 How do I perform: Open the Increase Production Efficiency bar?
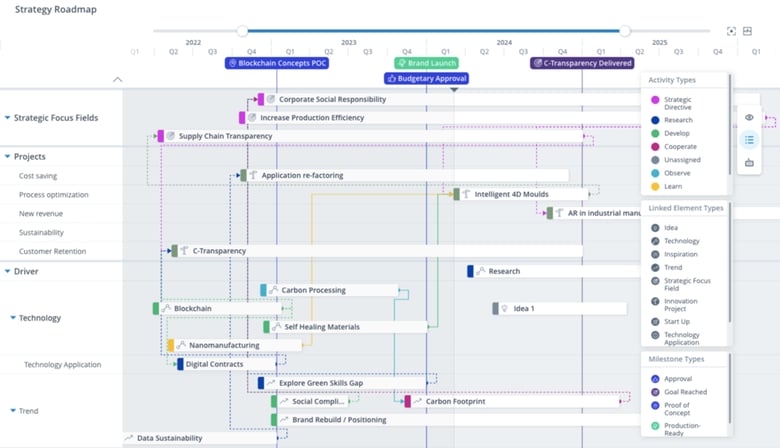click(x=441, y=118)
